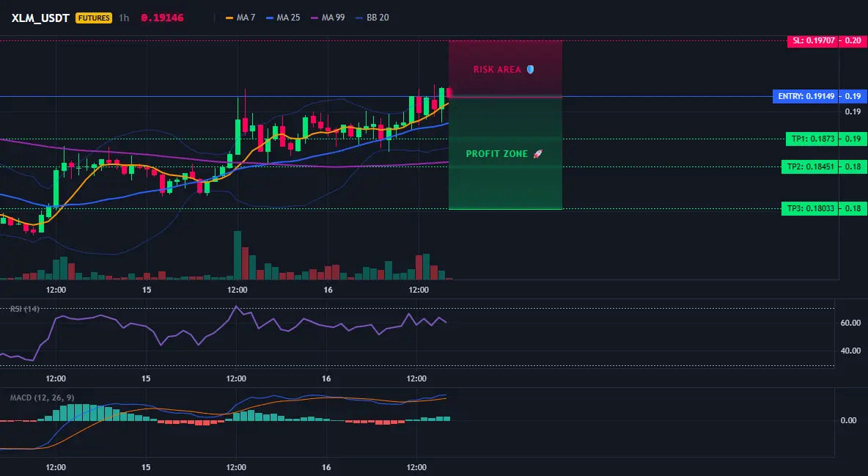Click the RISK AREA zone label

point(497,70)
